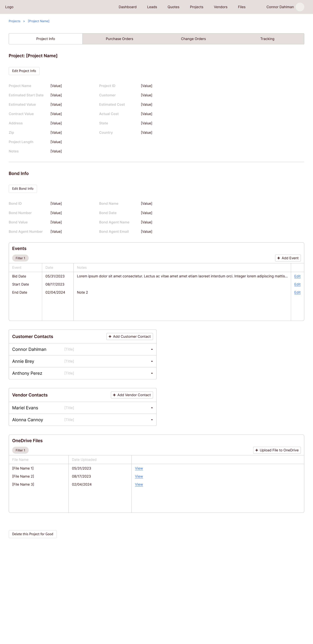This screenshot has width=313, height=644.
Task: View File Name 2 link
Action: coord(139,476)
